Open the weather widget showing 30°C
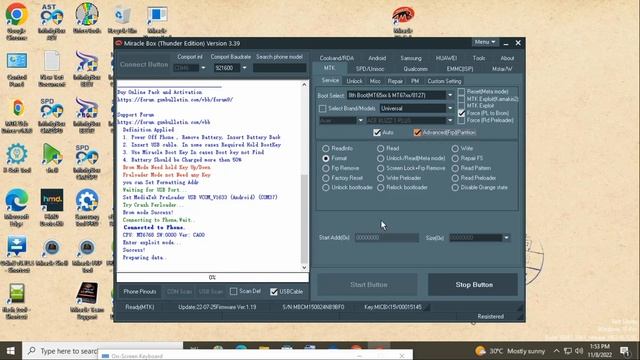Image resolution: width=640 pixels, height=360 pixels. pyautogui.click(x=510, y=351)
